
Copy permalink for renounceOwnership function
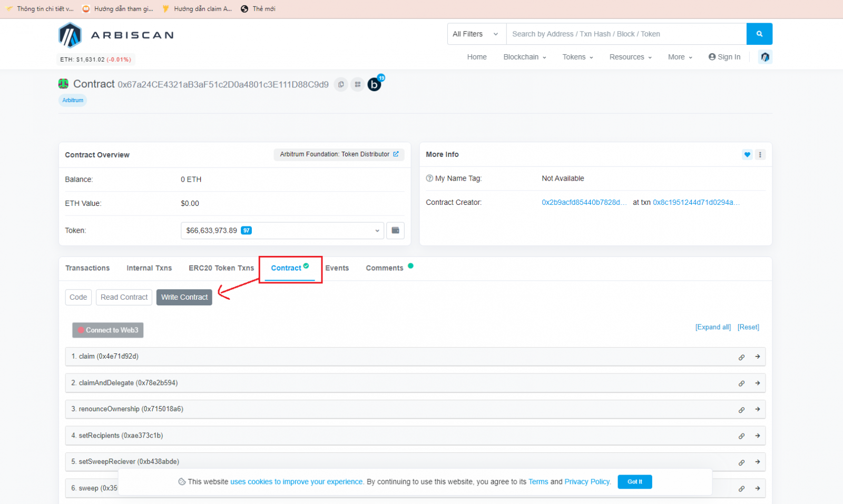click(741, 410)
